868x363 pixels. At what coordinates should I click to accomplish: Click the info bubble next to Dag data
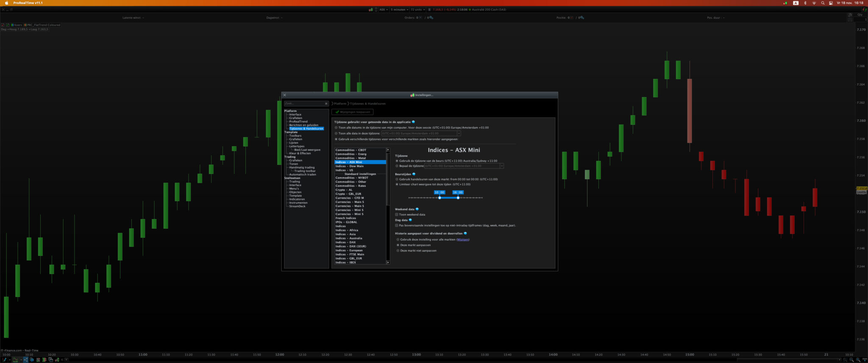410,220
